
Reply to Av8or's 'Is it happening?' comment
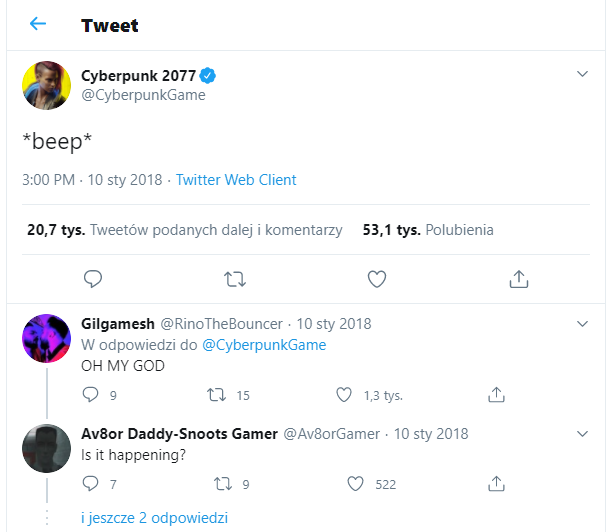(x=91, y=484)
